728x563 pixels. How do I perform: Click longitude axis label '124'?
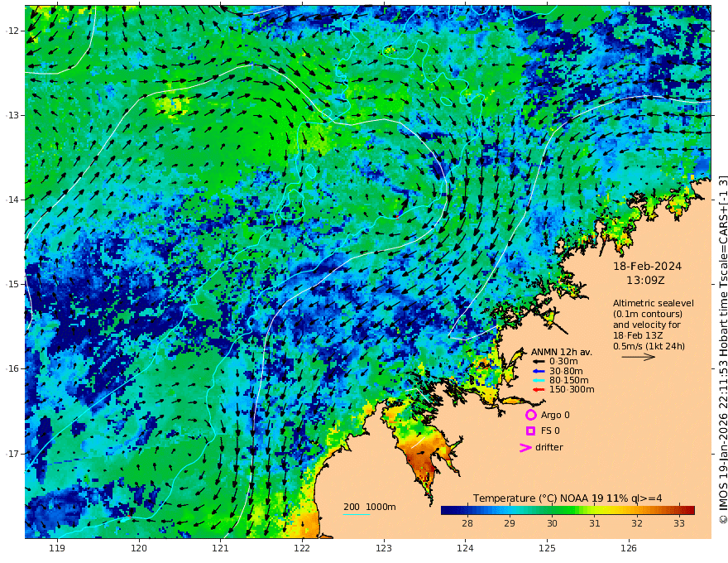click(x=466, y=548)
